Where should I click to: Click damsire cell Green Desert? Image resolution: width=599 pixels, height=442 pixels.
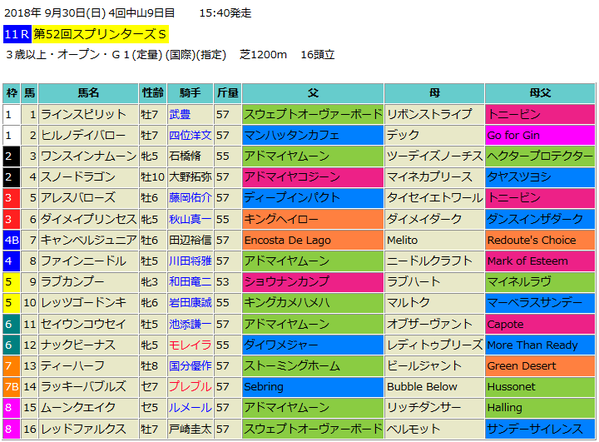point(540,366)
